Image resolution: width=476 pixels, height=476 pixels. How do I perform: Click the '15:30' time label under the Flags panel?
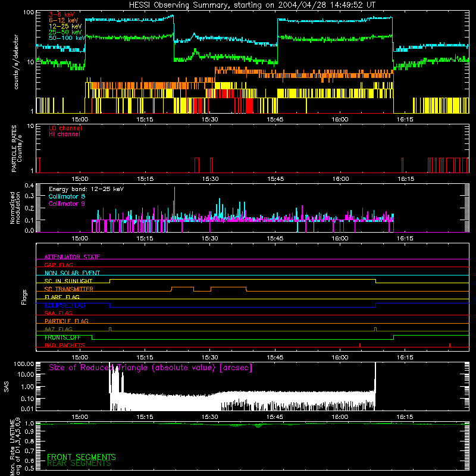pos(210,358)
